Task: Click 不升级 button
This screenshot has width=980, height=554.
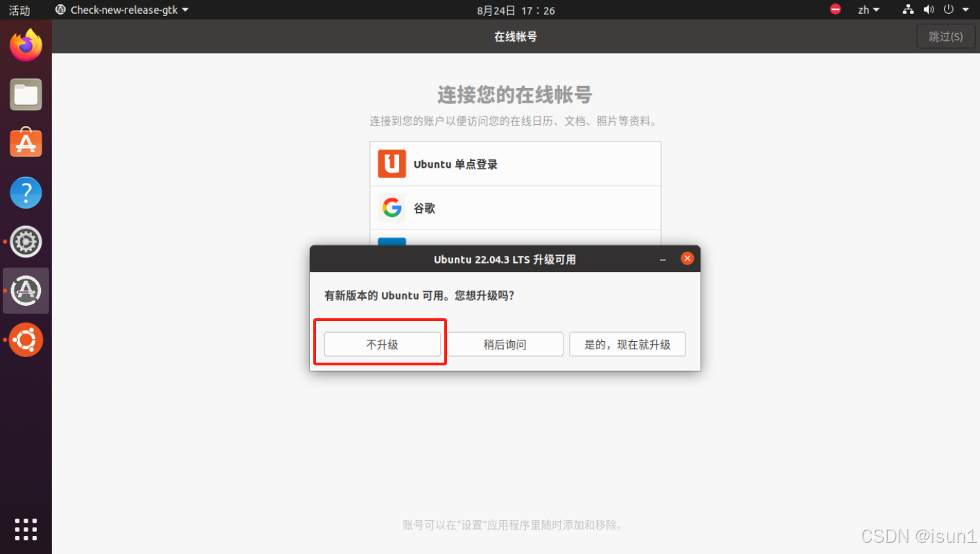Action: click(x=383, y=345)
